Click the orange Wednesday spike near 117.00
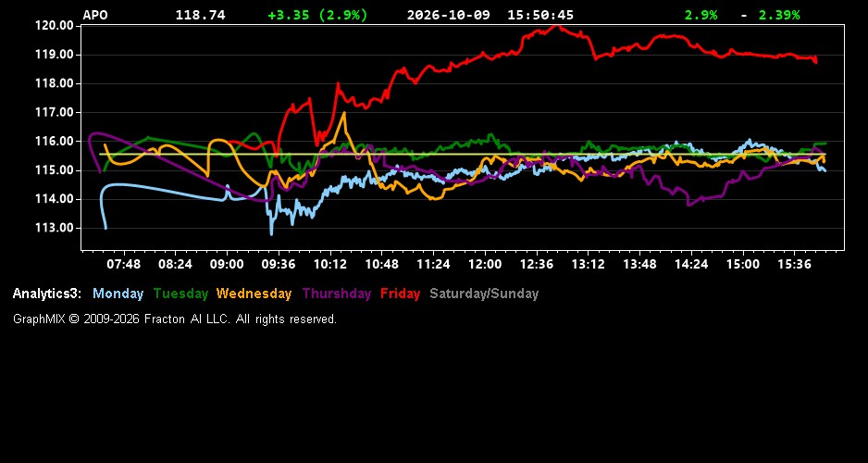Screen dimensions: 868x463 (343, 114)
